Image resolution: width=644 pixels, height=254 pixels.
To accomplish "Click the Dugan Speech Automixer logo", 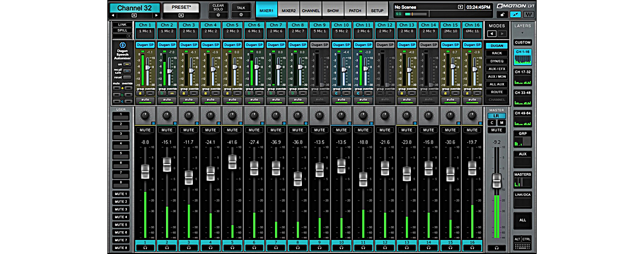I will click(x=122, y=45).
